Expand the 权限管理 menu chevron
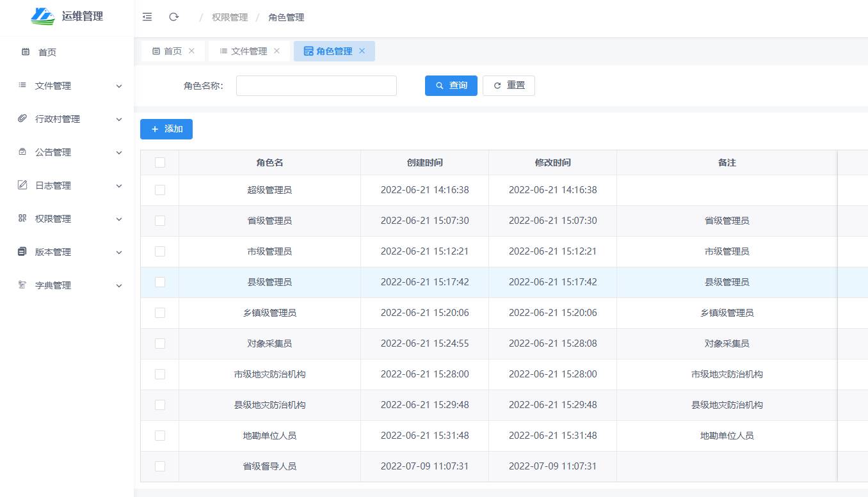 (118, 219)
